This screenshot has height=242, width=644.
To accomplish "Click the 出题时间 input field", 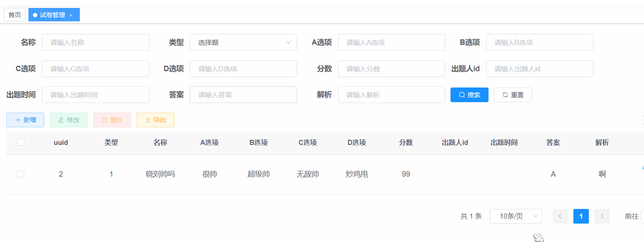I will click(x=95, y=95).
